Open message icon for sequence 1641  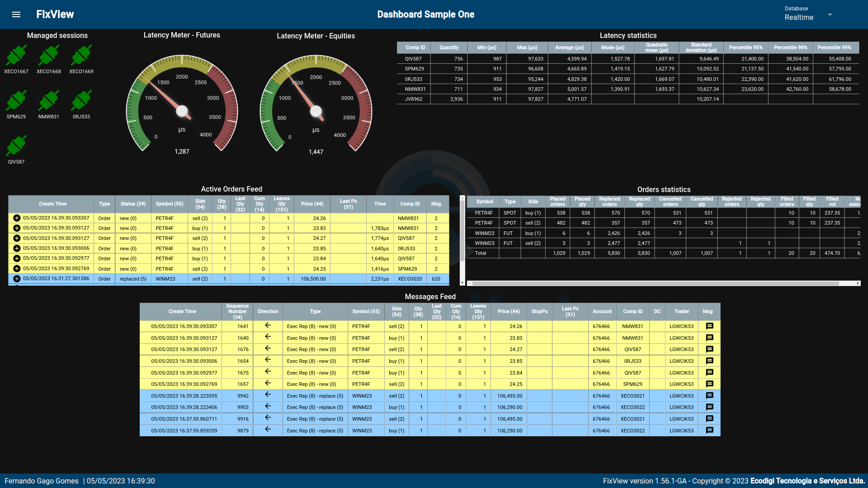[x=709, y=326]
